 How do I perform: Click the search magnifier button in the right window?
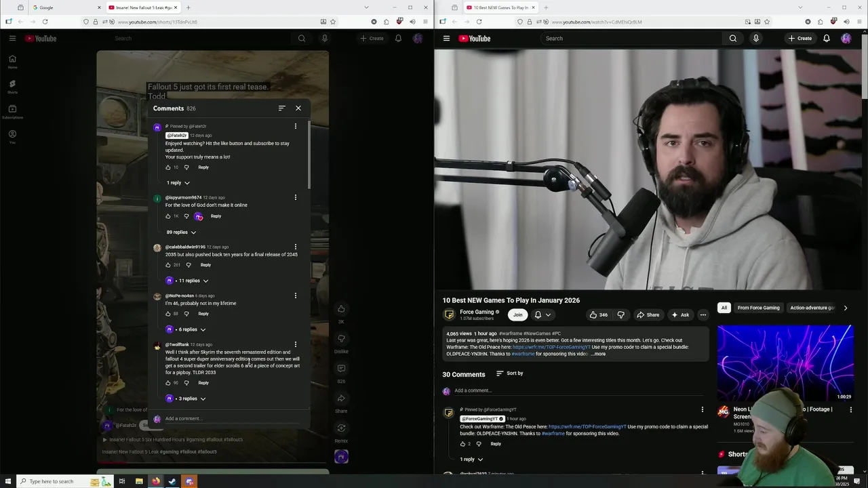pos(733,39)
